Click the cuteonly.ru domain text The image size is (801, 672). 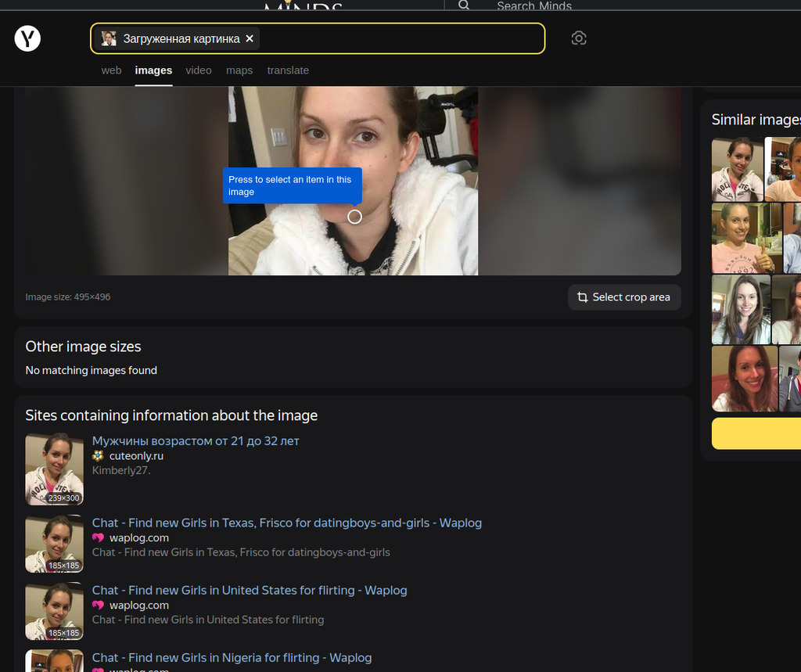point(136,456)
